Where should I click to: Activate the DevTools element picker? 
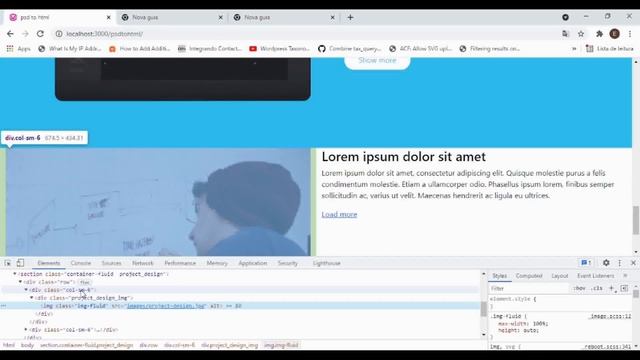click(x=8, y=263)
